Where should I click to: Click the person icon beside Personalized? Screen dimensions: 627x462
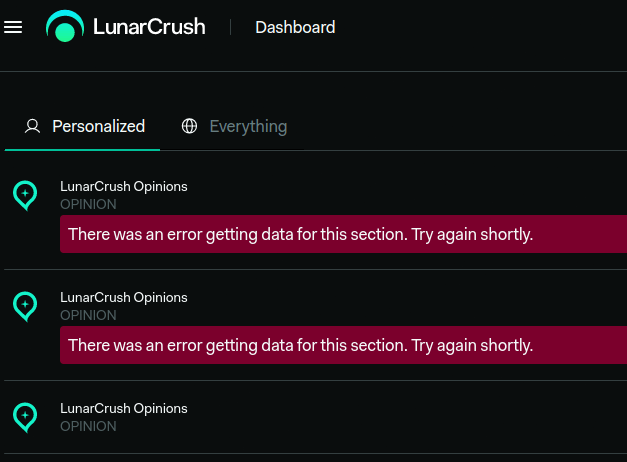click(x=32, y=126)
